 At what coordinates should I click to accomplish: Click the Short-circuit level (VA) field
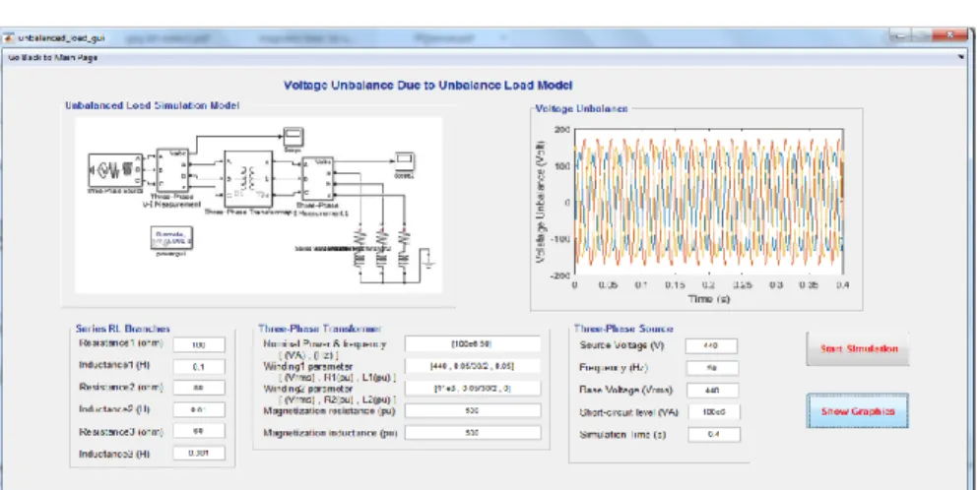point(714,412)
